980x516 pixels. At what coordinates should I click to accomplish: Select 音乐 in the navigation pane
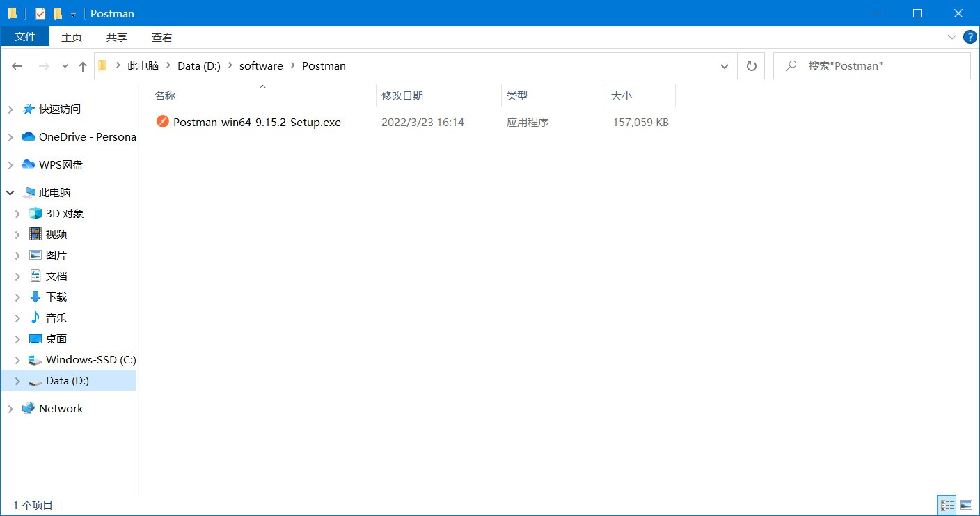56,318
